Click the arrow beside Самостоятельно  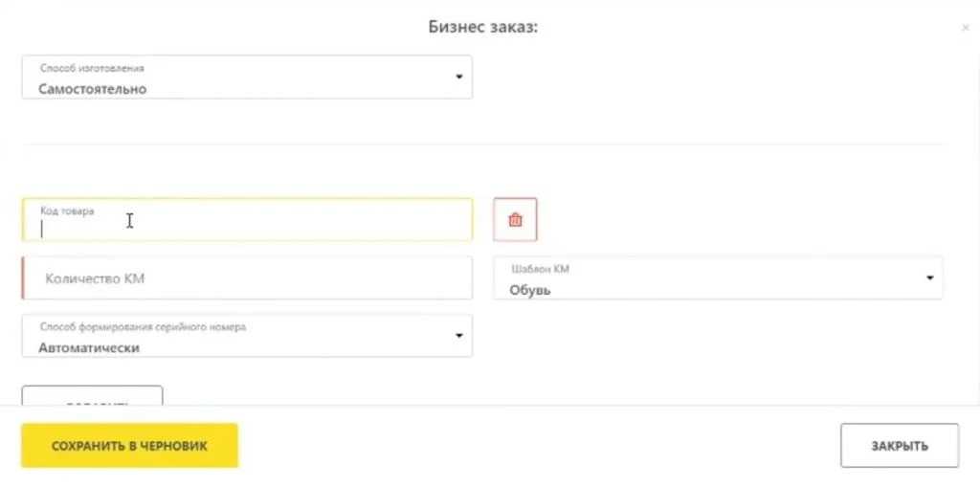[459, 77]
